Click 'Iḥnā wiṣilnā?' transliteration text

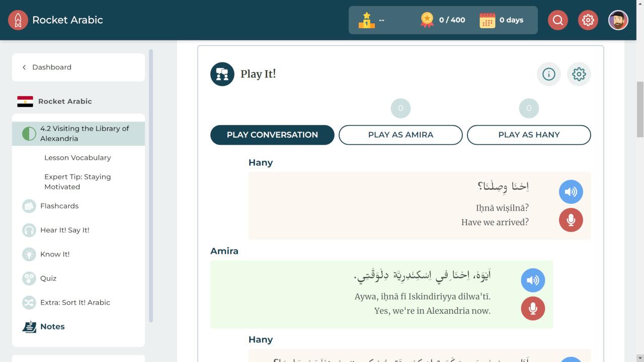pyautogui.click(x=502, y=208)
